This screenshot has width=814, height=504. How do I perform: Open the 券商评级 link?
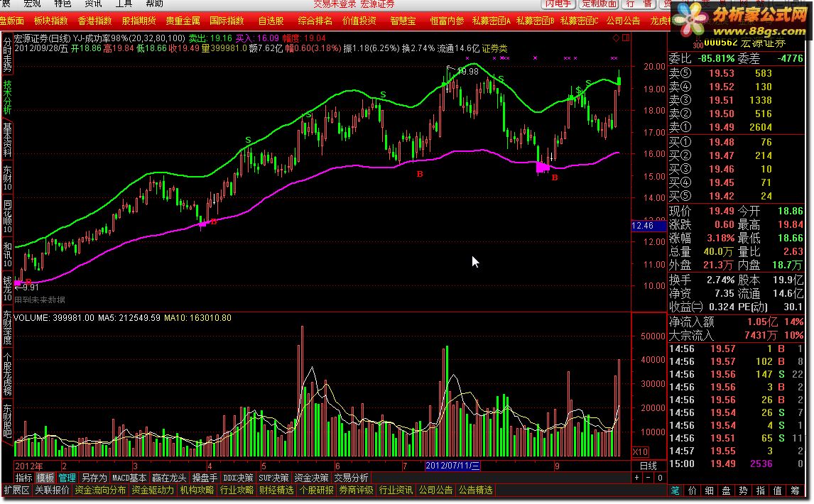(356, 490)
